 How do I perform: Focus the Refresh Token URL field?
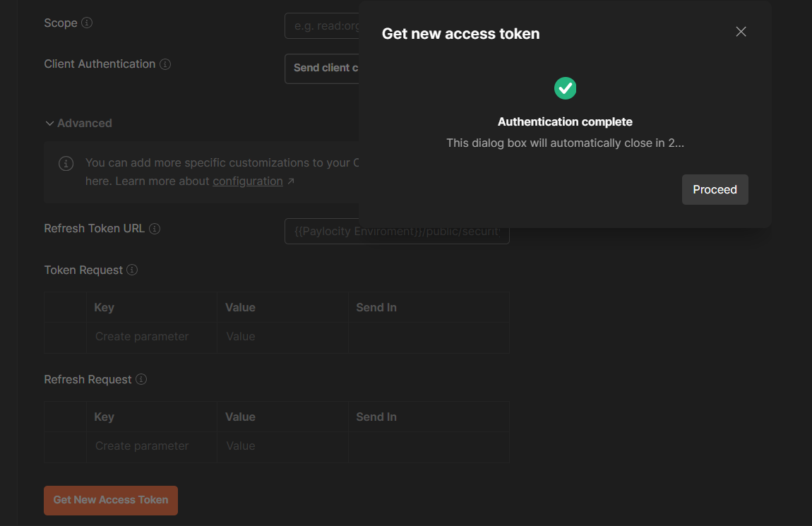[398, 231]
